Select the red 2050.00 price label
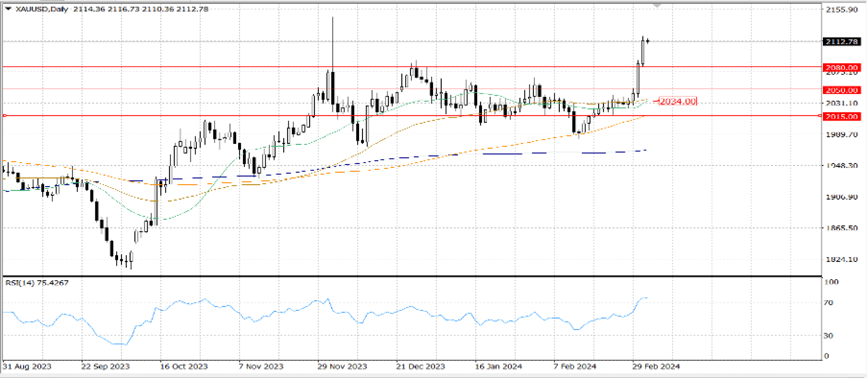Image resolution: width=868 pixels, height=378 pixels. [x=841, y=90]
